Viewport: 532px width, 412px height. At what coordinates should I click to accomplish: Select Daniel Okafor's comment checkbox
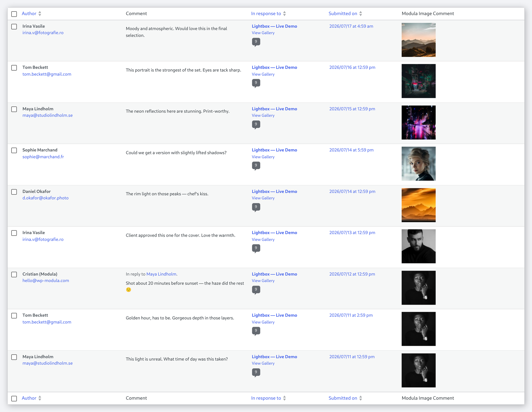pos(14,192)
